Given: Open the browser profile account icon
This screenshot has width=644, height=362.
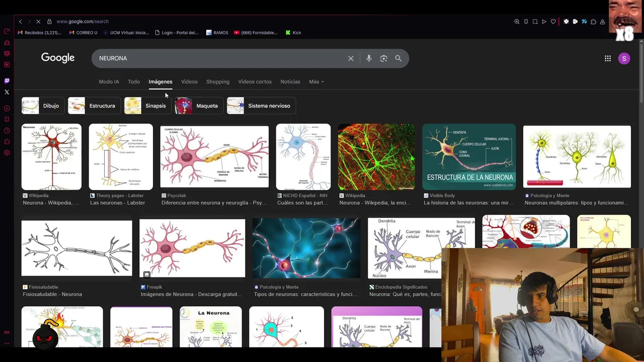Looking at the screenshot, I should click(x=602, y=22).
